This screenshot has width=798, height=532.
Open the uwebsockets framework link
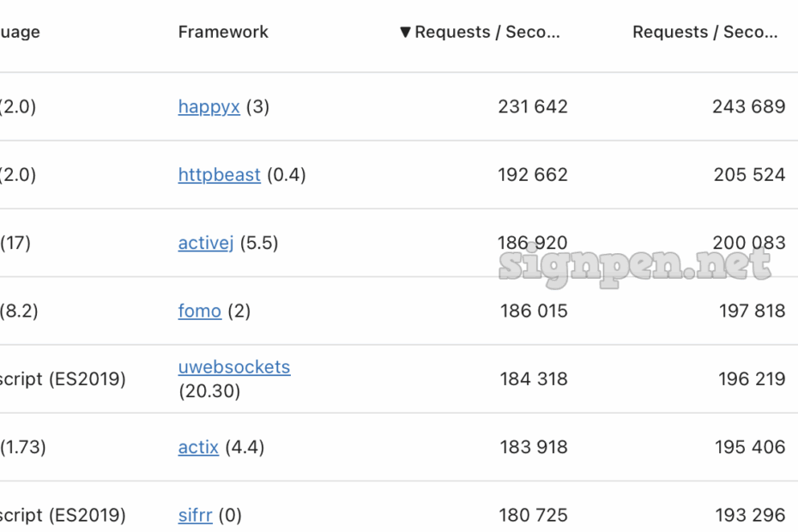pyautogui.click(x=233, y=367)
